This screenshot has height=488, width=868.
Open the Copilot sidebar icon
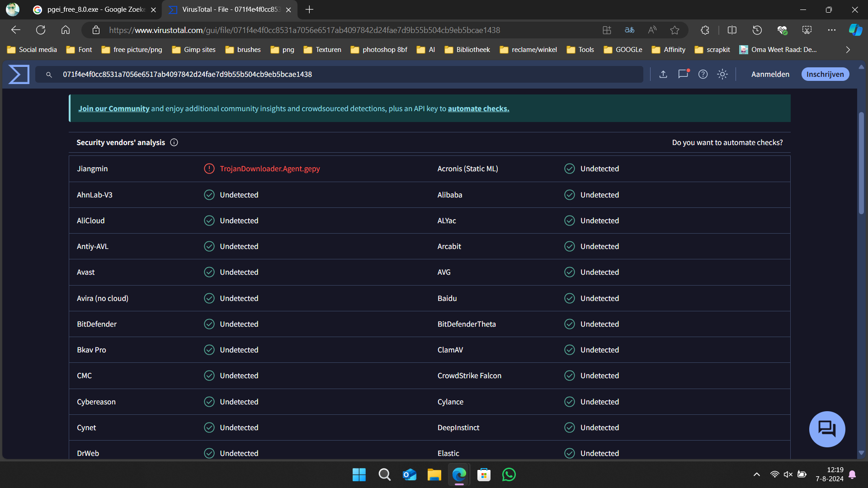tap(855, 30)
